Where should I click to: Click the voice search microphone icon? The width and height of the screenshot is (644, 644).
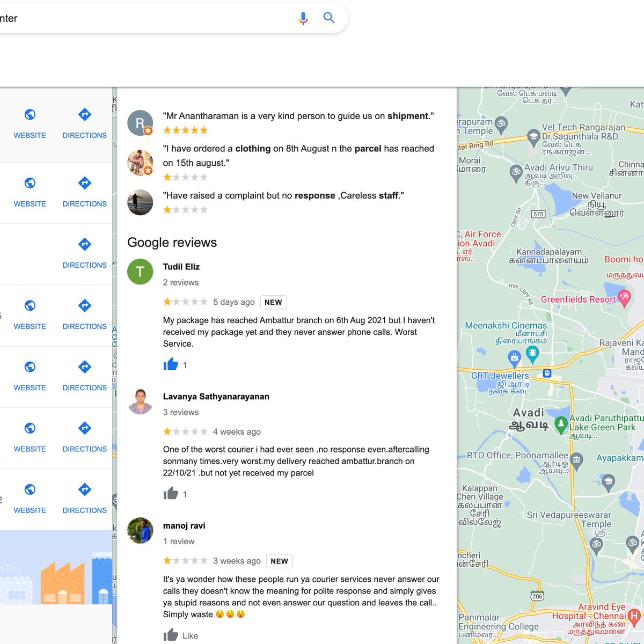303,18
